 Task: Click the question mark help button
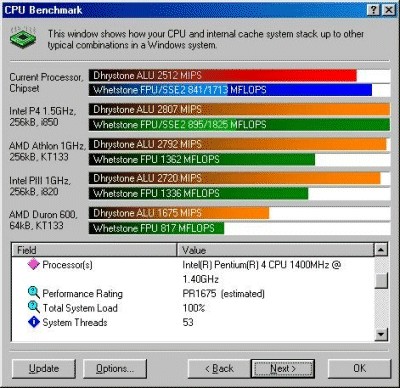click(x=374, y=10)
